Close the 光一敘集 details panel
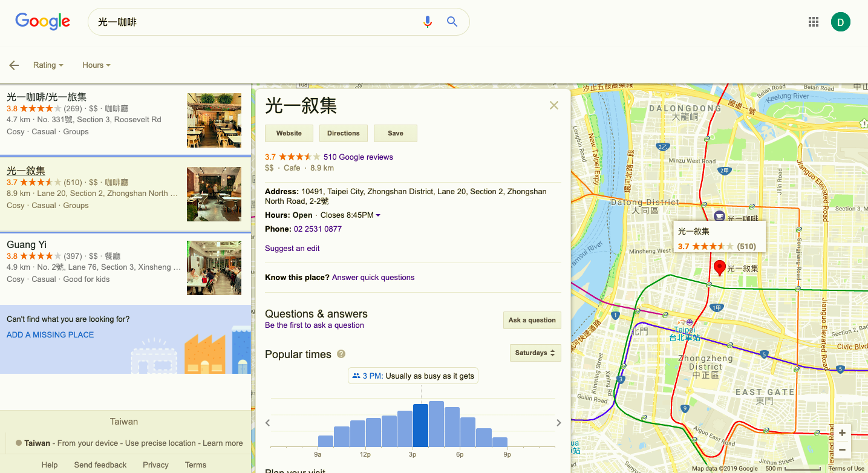The image size is (868, 473). point(553,105)
